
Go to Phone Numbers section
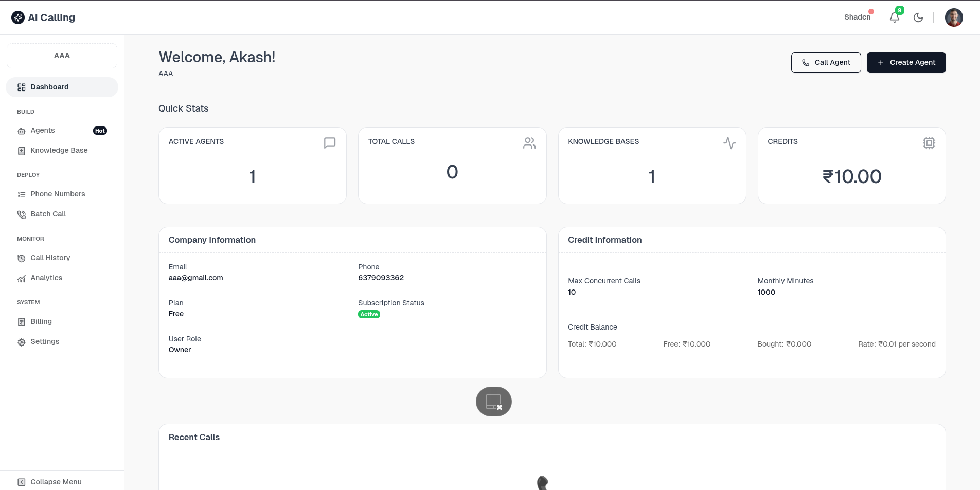58,194
